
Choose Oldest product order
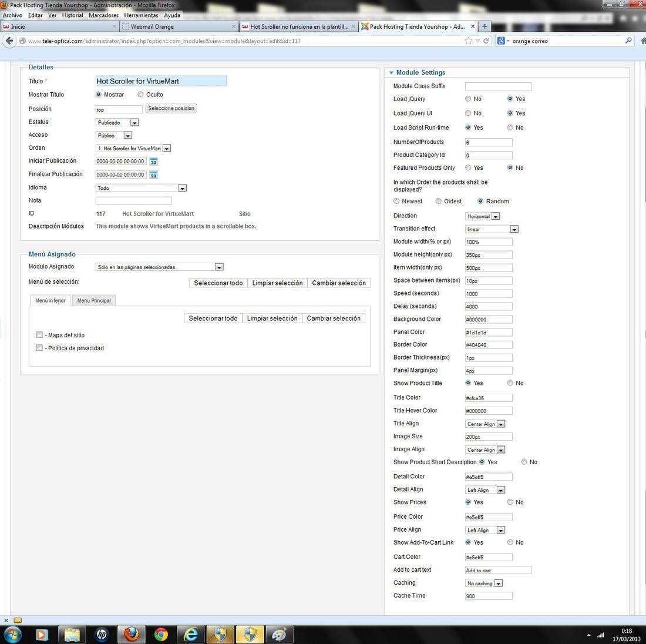[x=438, y=201]
